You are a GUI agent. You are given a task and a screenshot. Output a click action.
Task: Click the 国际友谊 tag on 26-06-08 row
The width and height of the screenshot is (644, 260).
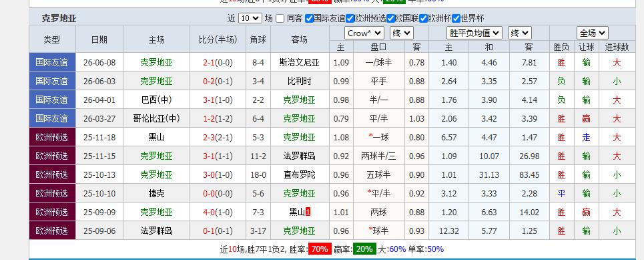pyautogui.click(x=52, y=62)
